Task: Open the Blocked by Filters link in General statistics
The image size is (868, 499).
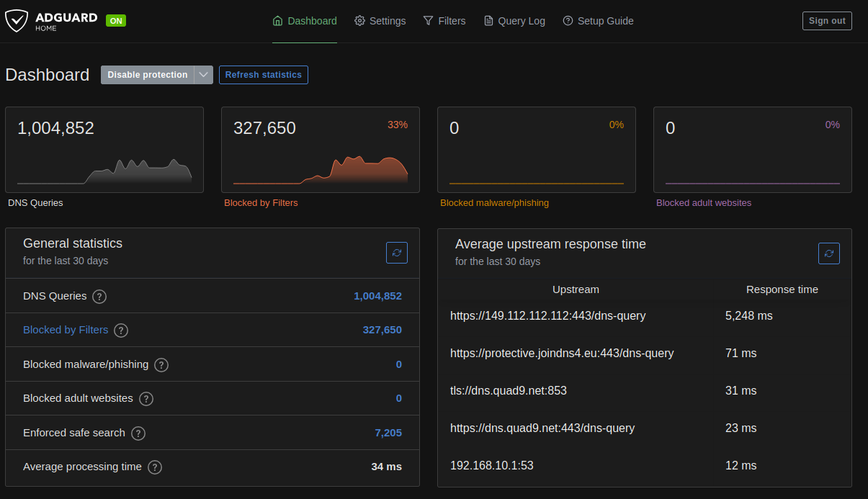Action: [66, 330]
